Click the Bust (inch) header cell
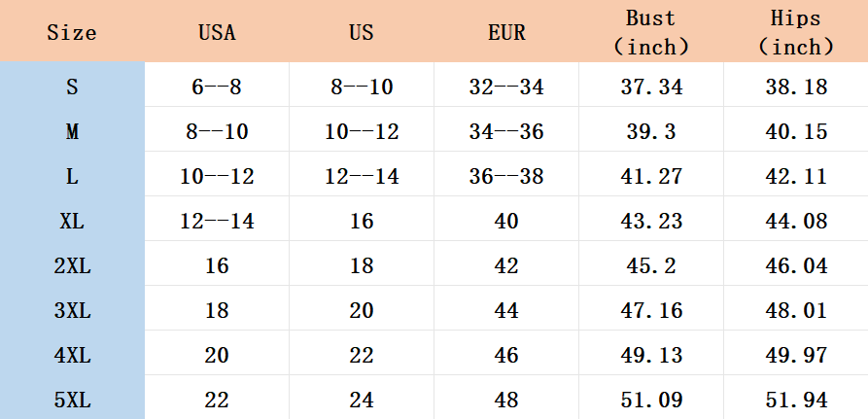868x419 pixels. [651, 32]
